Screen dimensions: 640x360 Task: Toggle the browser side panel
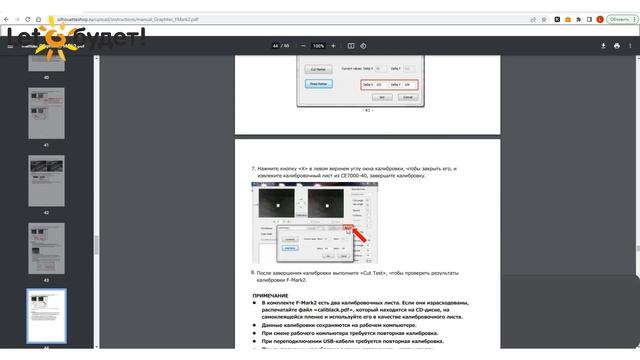(589, 19)
